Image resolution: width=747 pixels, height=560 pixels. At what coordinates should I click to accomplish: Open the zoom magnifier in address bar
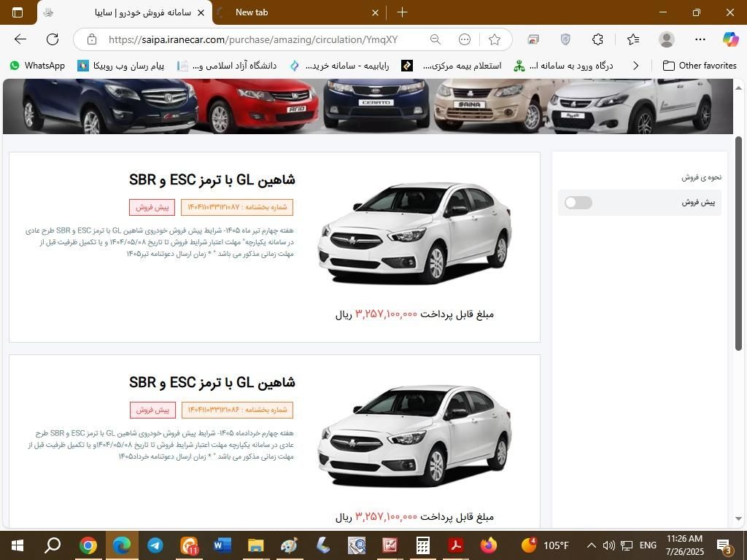pyautogui.click(x=435, y=39)
